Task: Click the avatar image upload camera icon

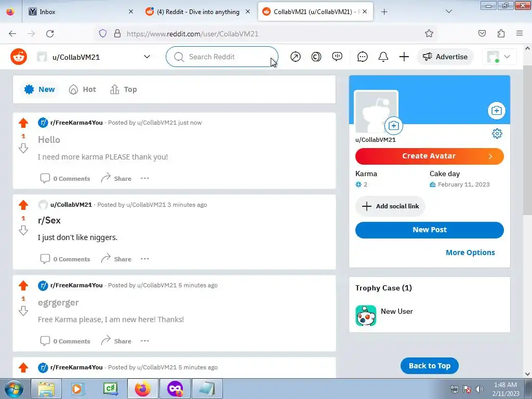Action: pyautogui.click(x=394, y=126)
